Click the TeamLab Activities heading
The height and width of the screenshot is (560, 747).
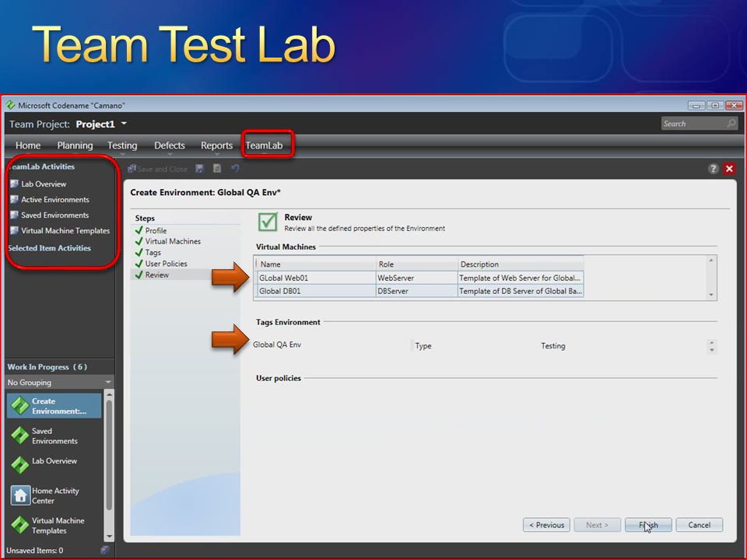coord(41,166)
